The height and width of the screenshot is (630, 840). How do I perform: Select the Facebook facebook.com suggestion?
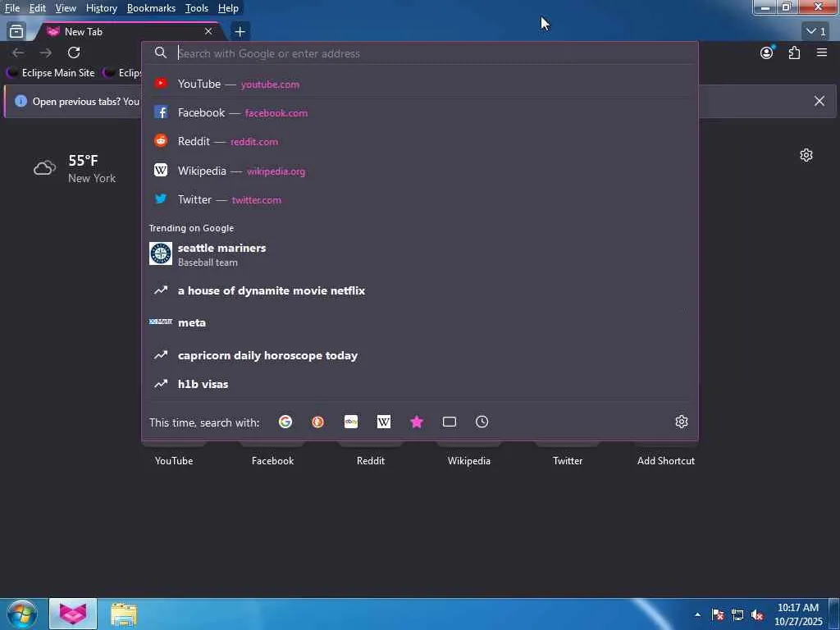420,112
